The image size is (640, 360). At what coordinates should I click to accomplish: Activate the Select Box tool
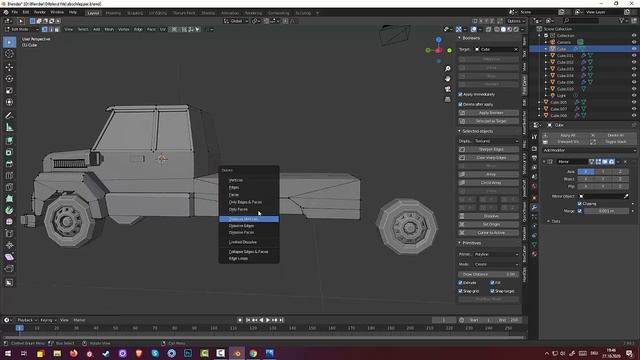point(9,42)
